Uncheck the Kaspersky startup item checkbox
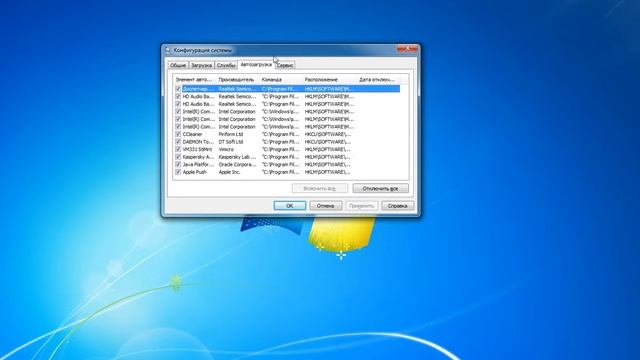 [x=178, y=157]
